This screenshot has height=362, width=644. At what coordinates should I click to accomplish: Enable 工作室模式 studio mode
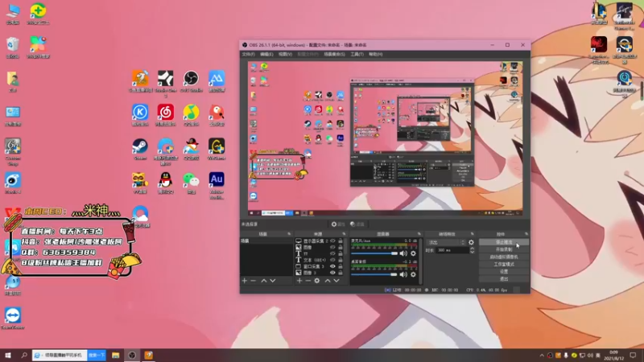pyautogui.click(x=504, y=265)
